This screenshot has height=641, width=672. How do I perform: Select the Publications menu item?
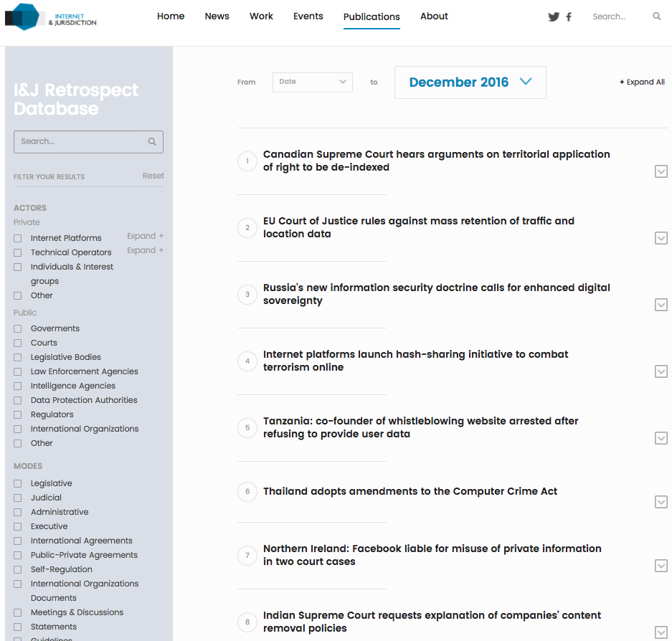click(x=372, y=17)
